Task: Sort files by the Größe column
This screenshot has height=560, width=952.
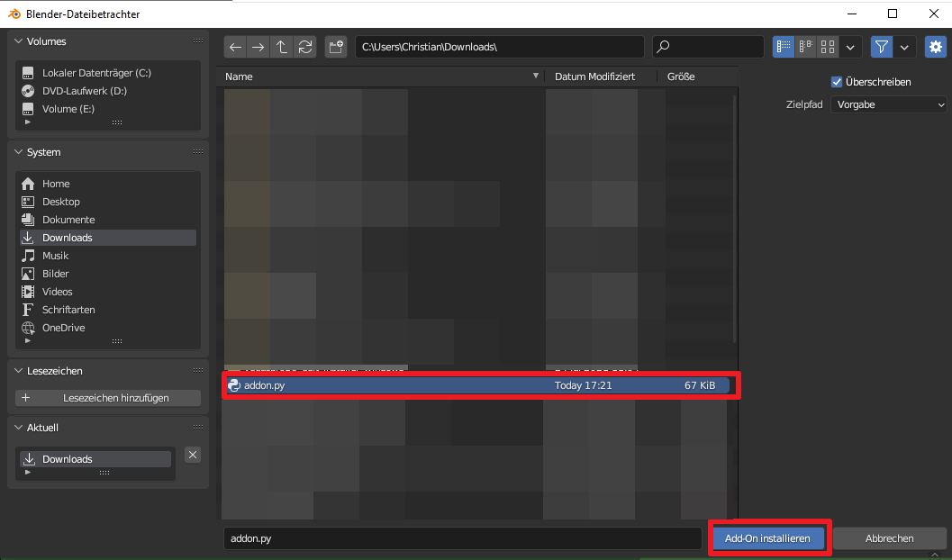Action: click(698, 77)
